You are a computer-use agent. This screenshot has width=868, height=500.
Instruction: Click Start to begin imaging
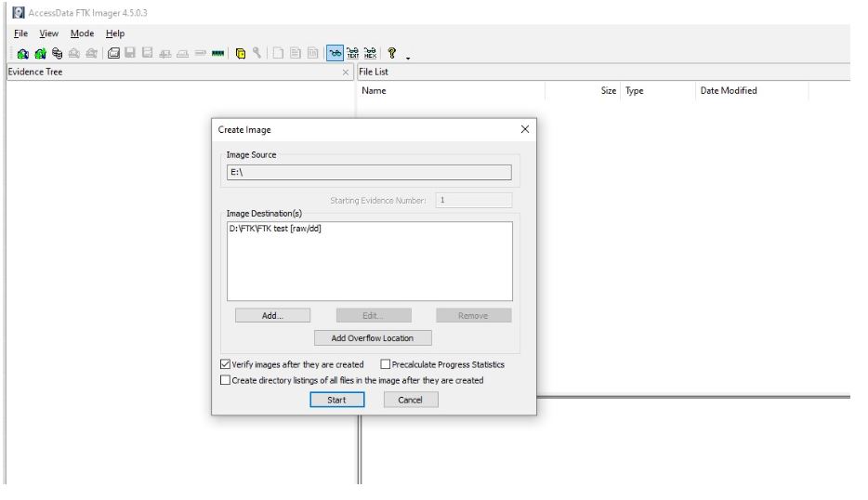click(336, 400)
